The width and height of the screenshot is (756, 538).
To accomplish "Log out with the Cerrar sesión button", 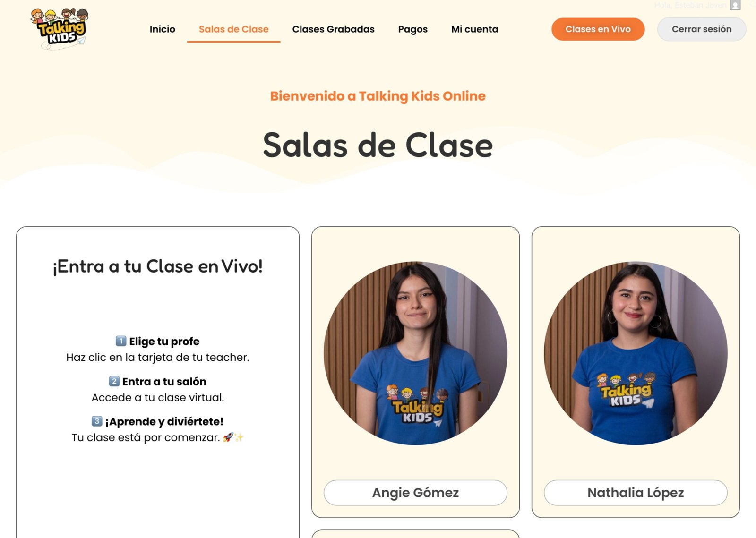I will coord(701,29).
